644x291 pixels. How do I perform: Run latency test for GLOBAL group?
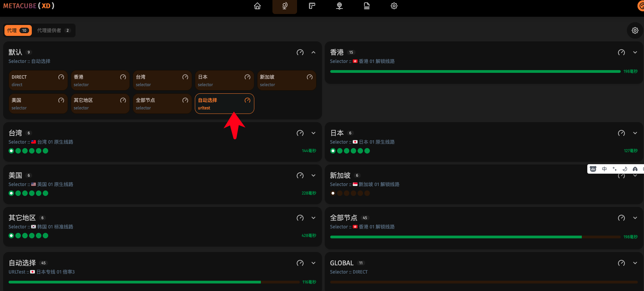tap(621, 263)
